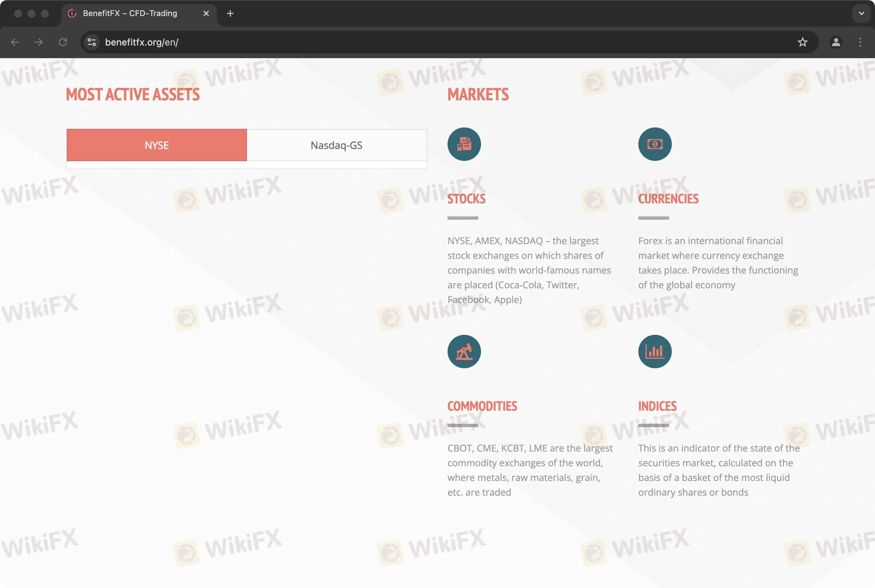This screenshot has height=588, width=875.
Task: Click the browser forward navigation arrow
Action: pyautogui.click(x=39, y=42)
